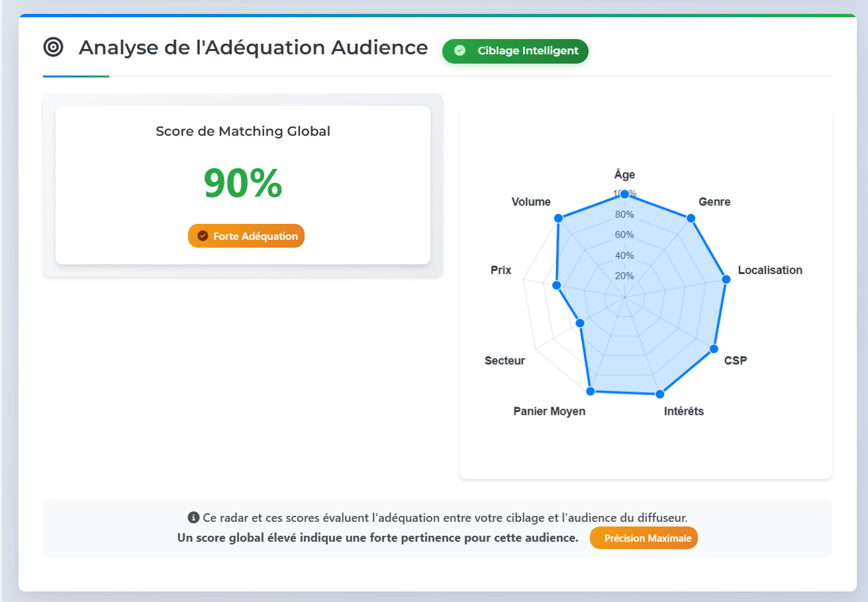Toggle the Ciblage Intelligent badge
The height and width of the screenshot is (602, 868).
tap(515, 51)
